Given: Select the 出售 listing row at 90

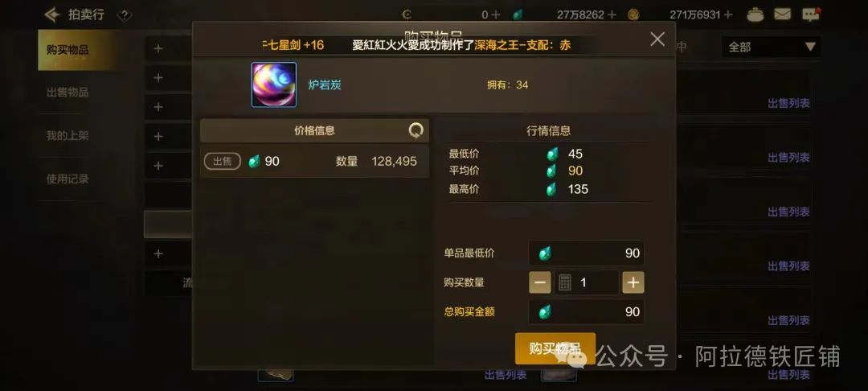Looking at the screenshot, I should (314, 161).
